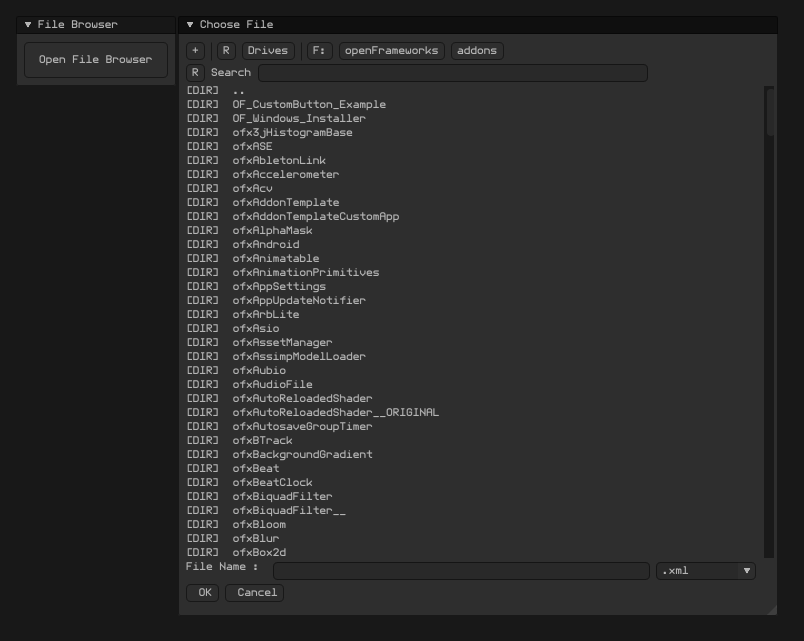Click the Open File Browser button

(x=96, y=60)
